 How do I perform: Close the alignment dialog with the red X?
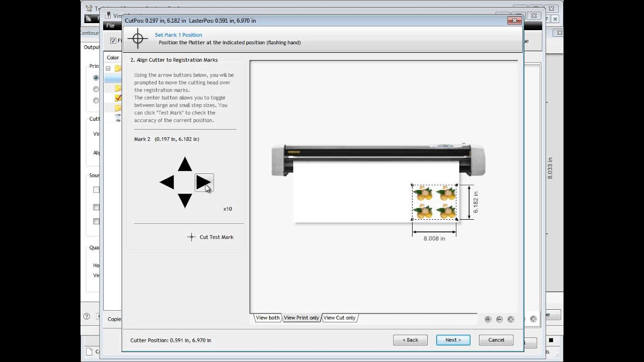pos(514,21)
